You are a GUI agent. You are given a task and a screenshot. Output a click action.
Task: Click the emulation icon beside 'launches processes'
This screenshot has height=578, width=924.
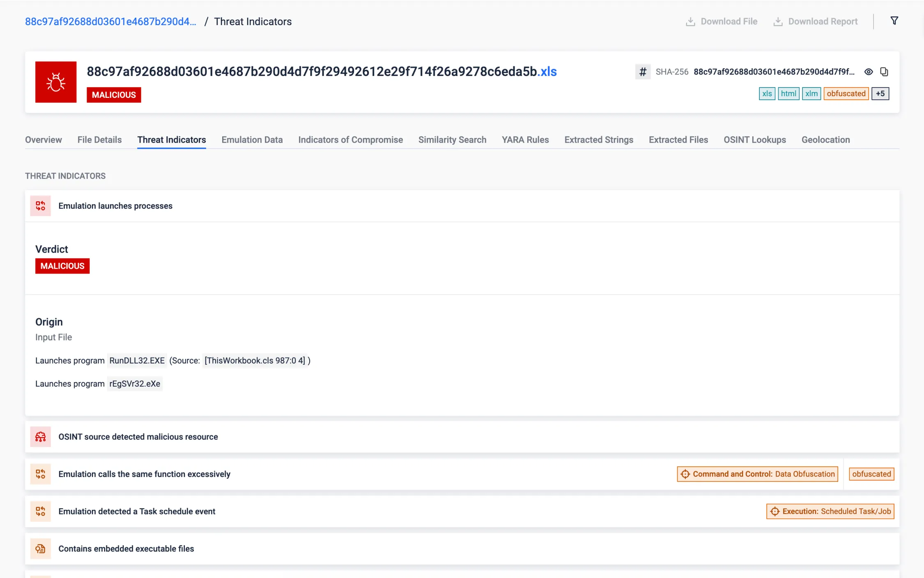40,206
